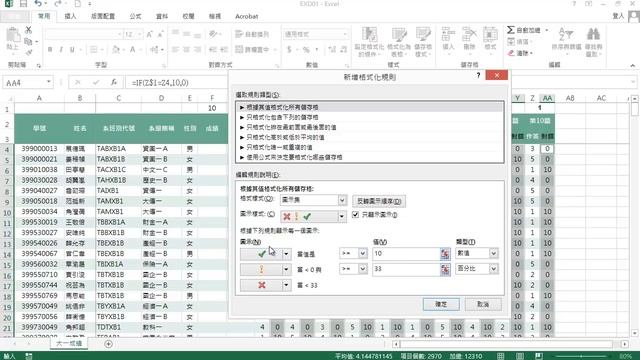640x360 pixels.
Task: Click the 取消 (Cancel) button in dialog
Action: click(x=483, y=304)
